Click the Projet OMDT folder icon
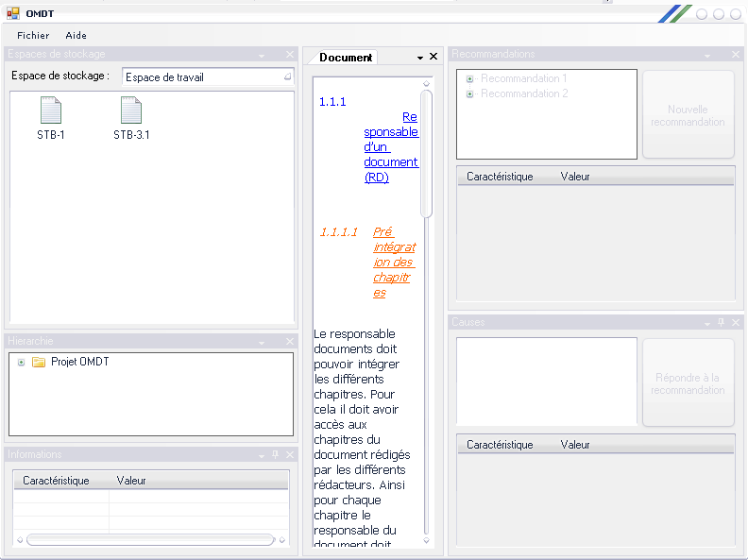Viewport: 748px width, 560px height. (39, 363)
